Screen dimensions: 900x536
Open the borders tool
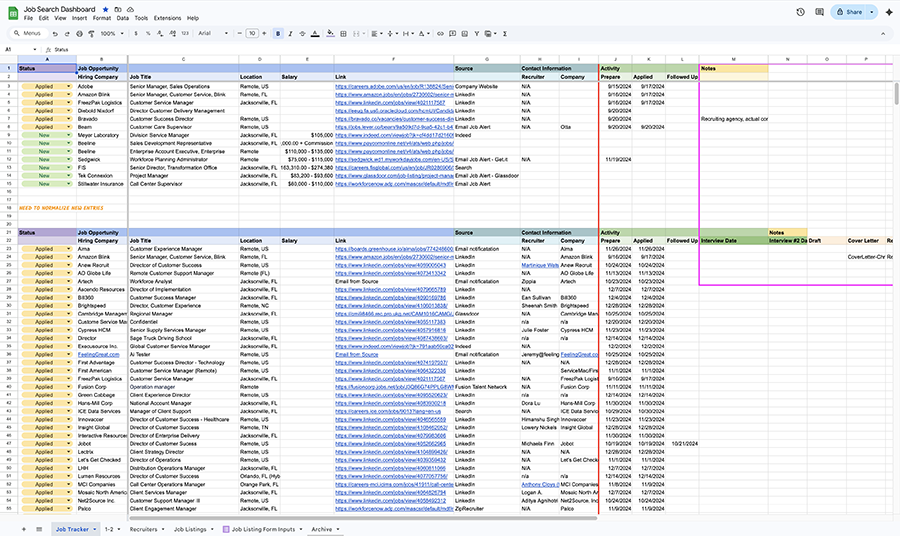[x=343, y=34]
